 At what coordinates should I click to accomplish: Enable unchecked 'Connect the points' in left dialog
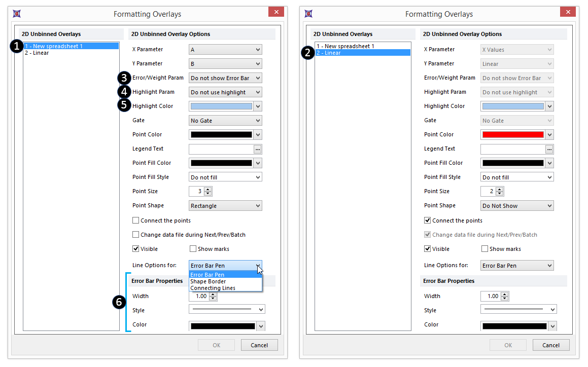pyautogui.click(x=136, y=221)
